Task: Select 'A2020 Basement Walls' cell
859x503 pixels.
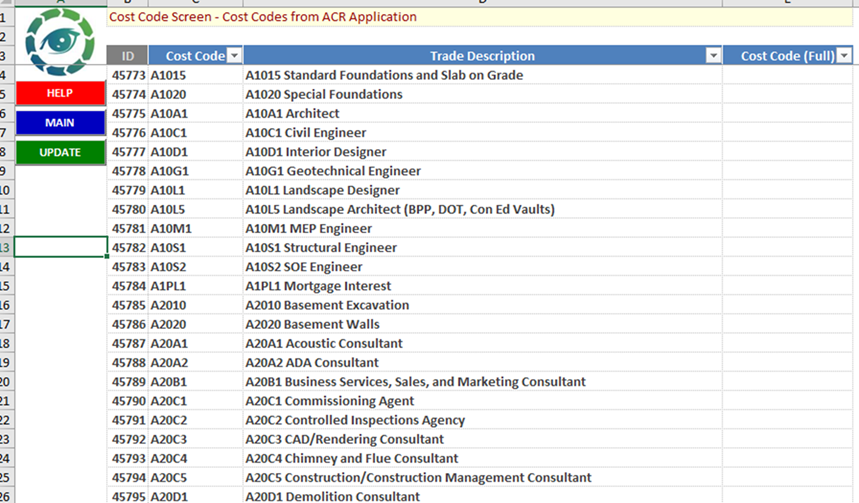Action: (x=483, y=324)
